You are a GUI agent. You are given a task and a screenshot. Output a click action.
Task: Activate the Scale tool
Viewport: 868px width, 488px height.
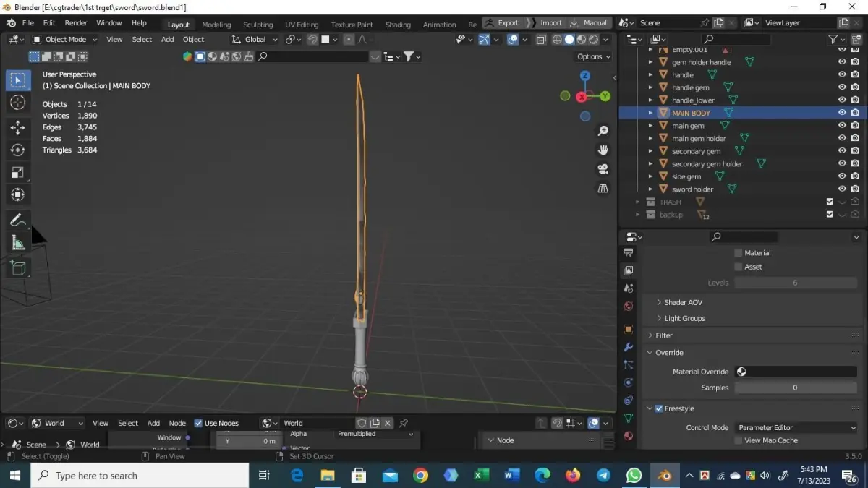click(x=18, y=172)
